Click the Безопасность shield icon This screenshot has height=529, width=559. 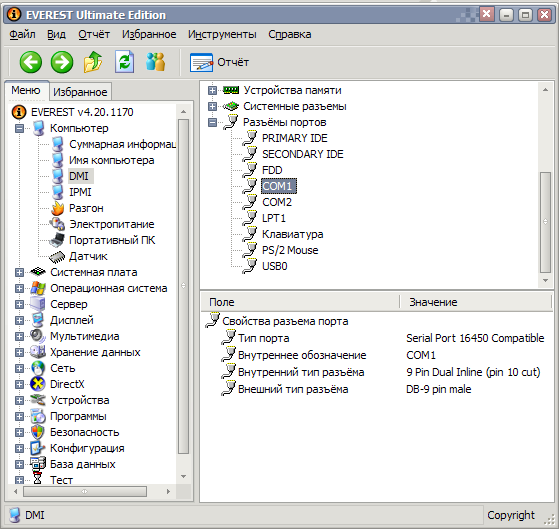[x=38, y=432]
